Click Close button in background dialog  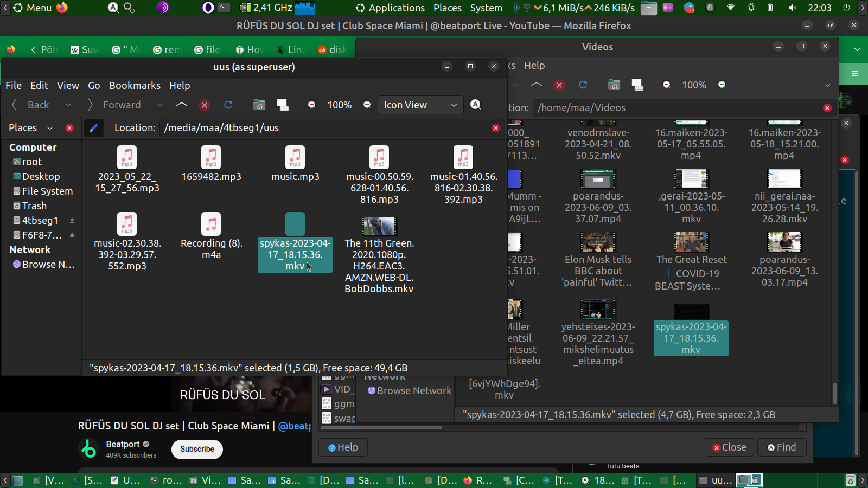[x=729, y=447]
